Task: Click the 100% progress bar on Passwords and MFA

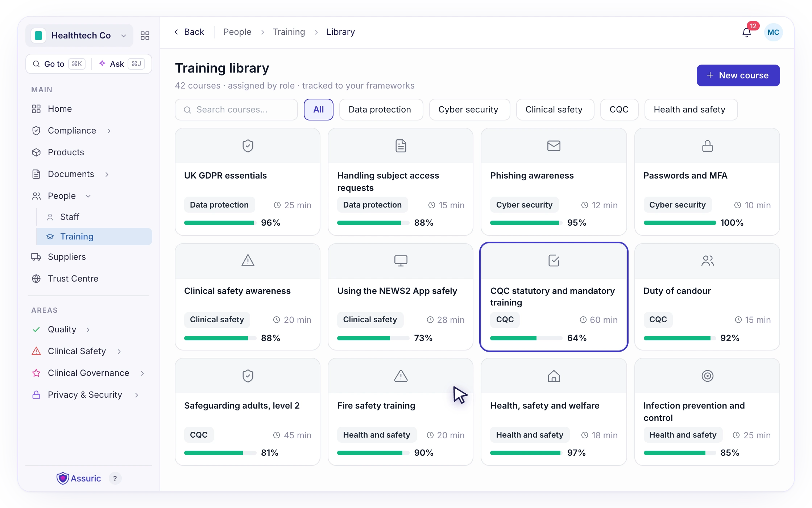Action: [680, 223]
